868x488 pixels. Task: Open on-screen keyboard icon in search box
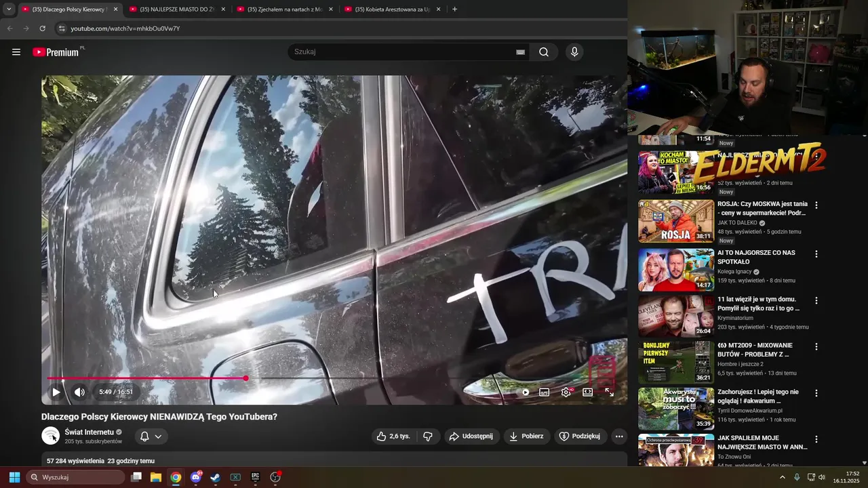click(520, 52)
